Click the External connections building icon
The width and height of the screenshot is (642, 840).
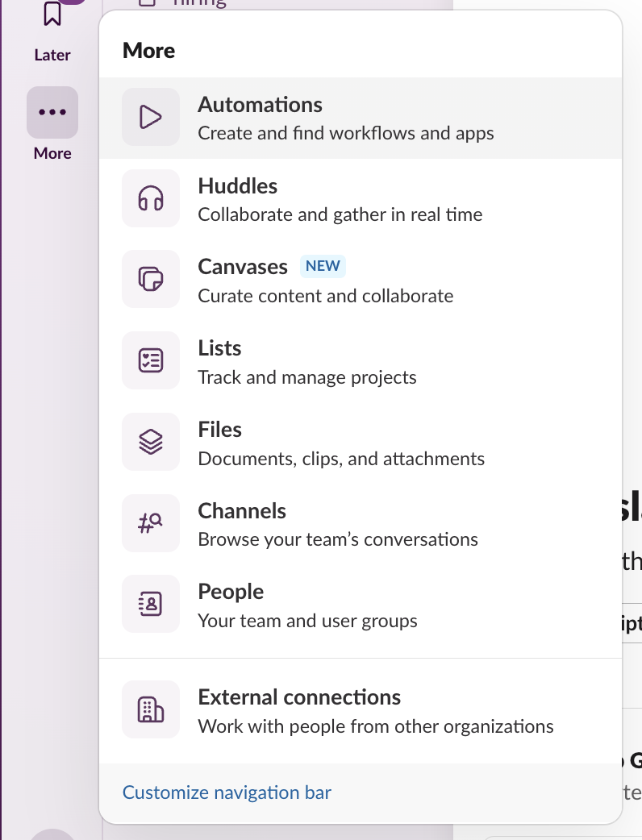point(151,709)
